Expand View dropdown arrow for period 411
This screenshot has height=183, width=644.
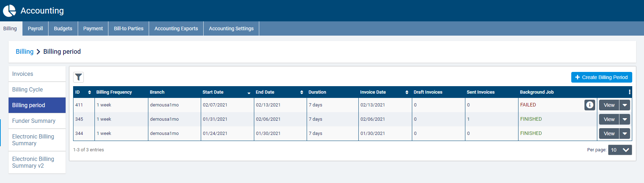coord(625,105)
